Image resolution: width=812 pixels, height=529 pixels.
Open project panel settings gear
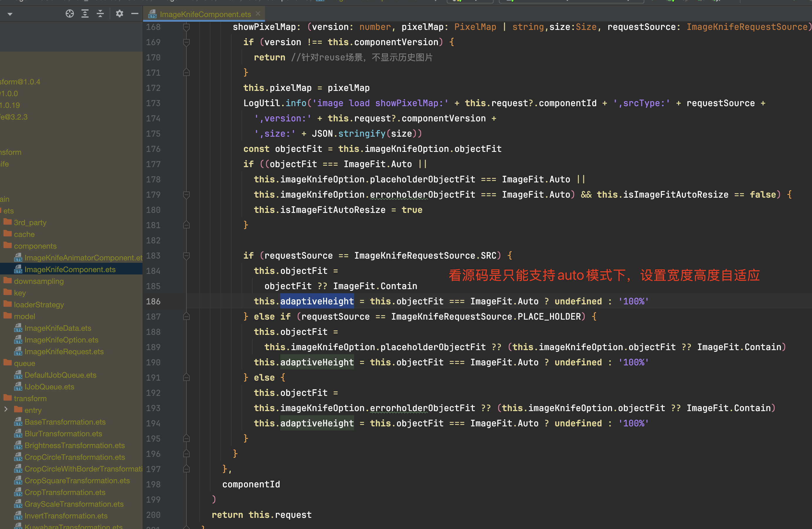(119, 14)
